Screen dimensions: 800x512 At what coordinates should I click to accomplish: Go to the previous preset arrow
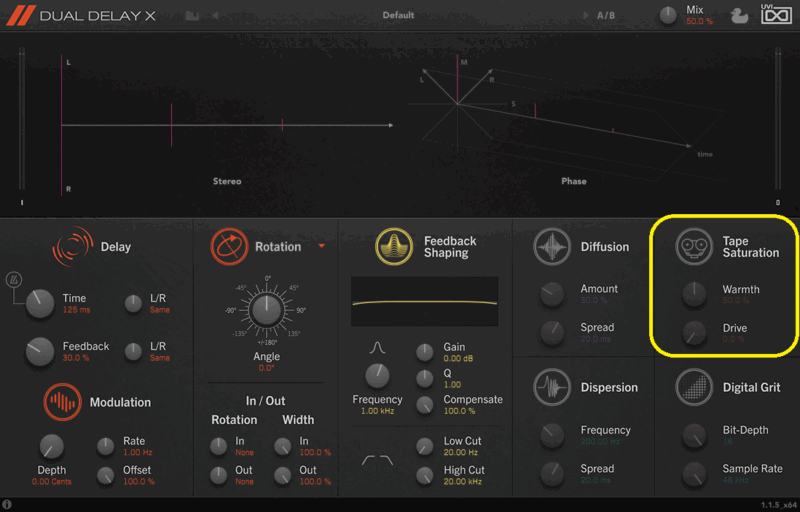click(215, 16)
